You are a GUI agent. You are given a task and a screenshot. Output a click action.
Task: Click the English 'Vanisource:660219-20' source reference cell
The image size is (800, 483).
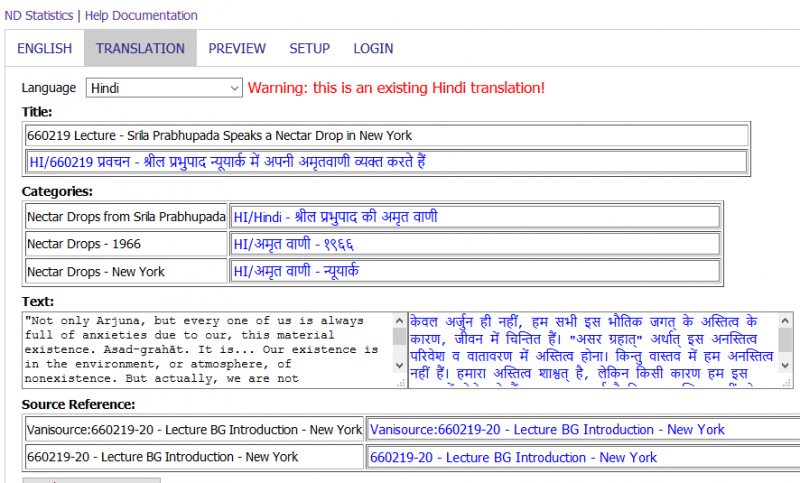coord(194,430)
